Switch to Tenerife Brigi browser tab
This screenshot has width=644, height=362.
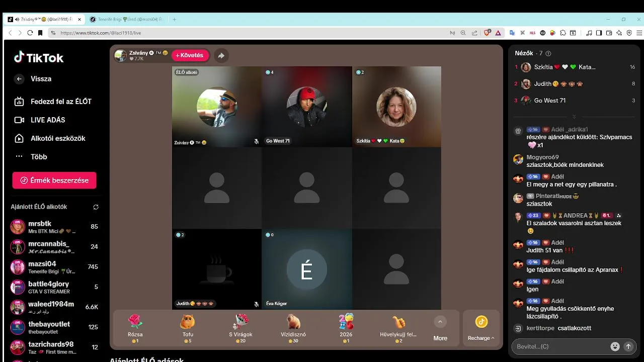pyautogui.click(x=127, y=20)
